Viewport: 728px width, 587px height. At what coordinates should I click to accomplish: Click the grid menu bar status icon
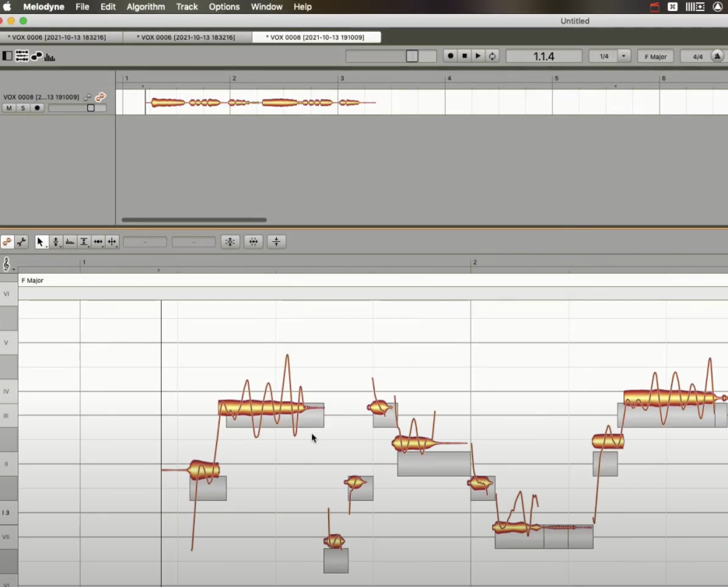[x=672, y=7]
